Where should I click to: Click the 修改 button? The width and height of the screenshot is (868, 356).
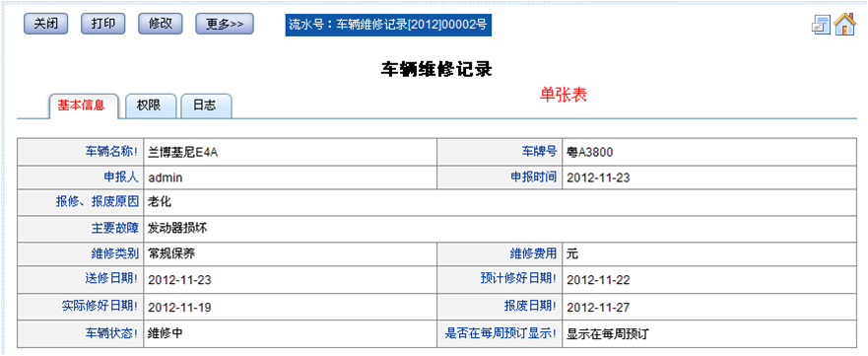[160, 24]
